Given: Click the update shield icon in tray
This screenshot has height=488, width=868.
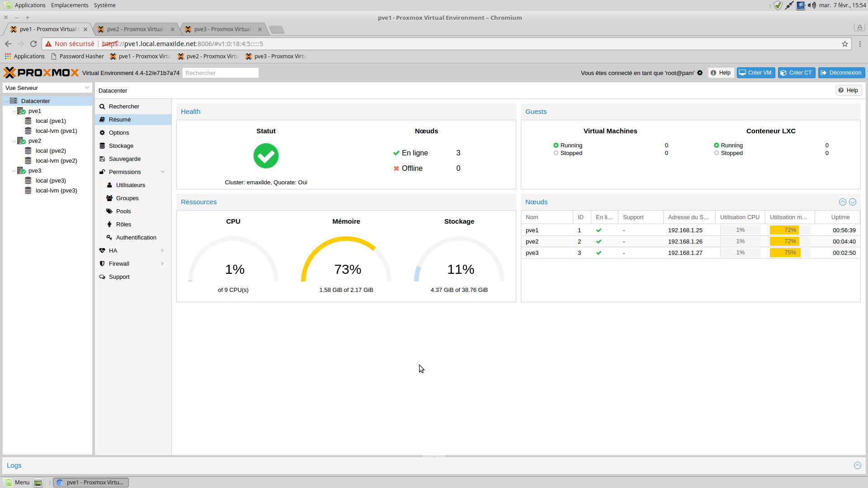Looking at the screenshot, I should click(x=778, y=5).
